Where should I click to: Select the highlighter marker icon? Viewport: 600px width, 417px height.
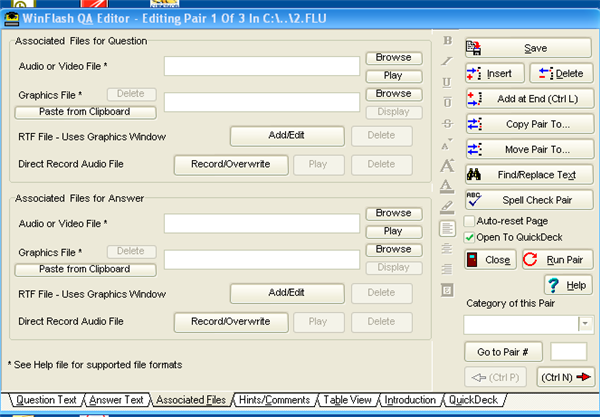[x=447, y=207]
